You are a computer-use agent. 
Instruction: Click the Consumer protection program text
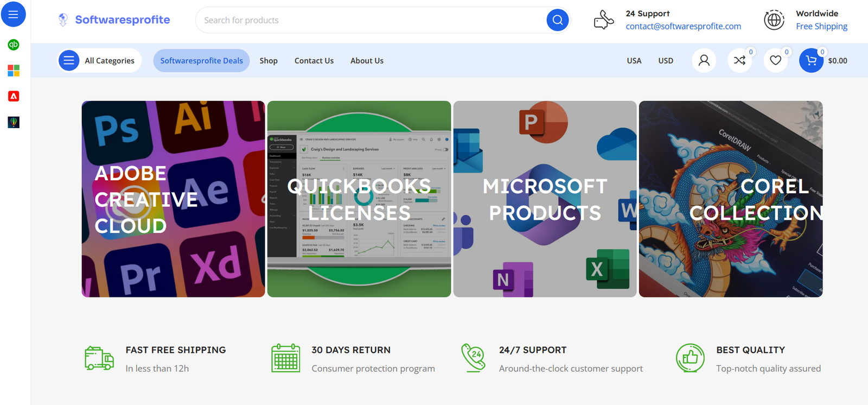pos(373,369)
